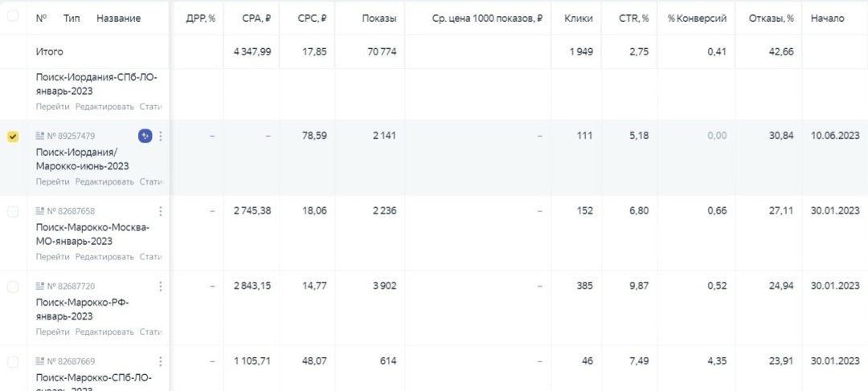The width and height of the screenshot is (868, 391).
Task: Open the three-dot menu for campaign 89257479
Action: [161, 136]
